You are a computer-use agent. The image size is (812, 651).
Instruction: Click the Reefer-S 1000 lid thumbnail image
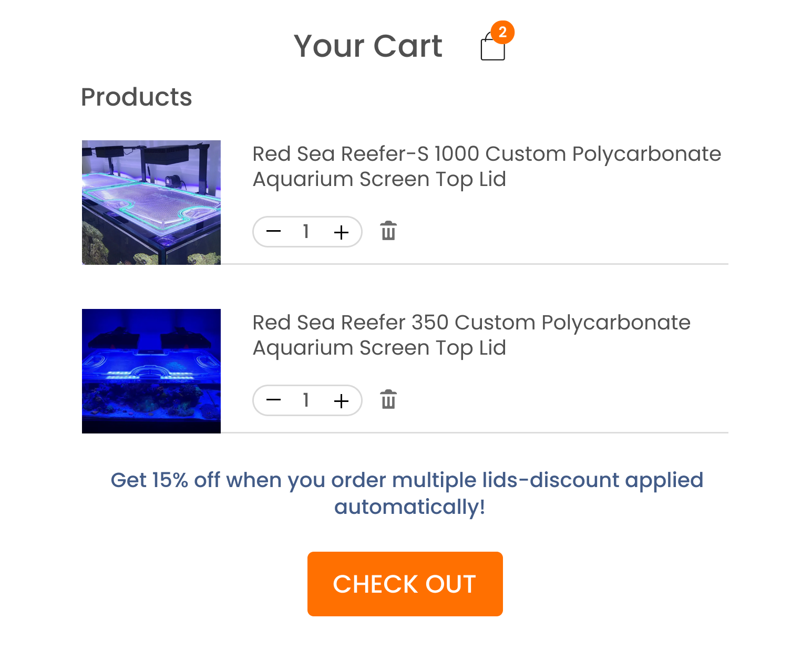pyautogui.click(x=151, y=202)
